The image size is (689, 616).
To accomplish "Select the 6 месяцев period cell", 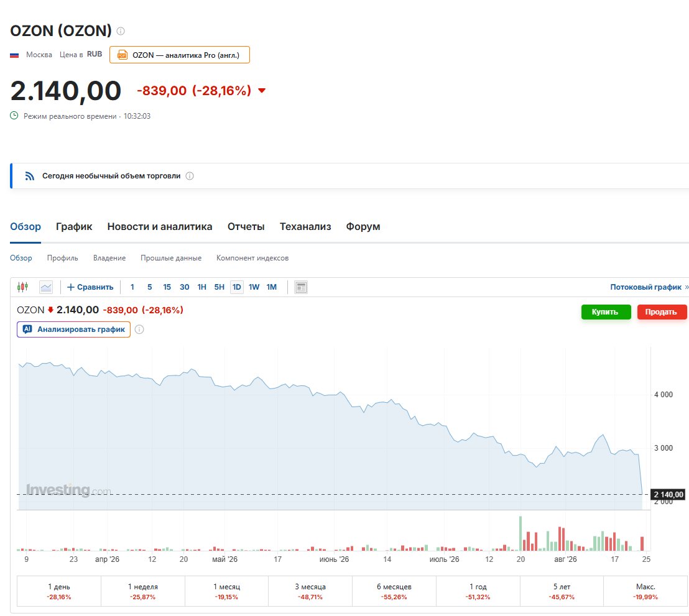I will pyautogui.click(x=394, y=591).
